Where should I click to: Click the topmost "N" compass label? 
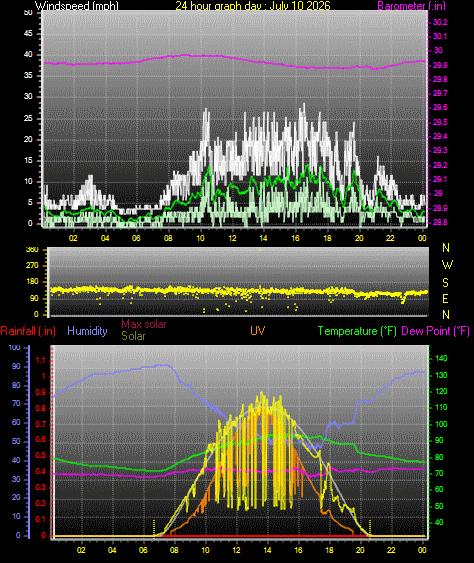446,248
